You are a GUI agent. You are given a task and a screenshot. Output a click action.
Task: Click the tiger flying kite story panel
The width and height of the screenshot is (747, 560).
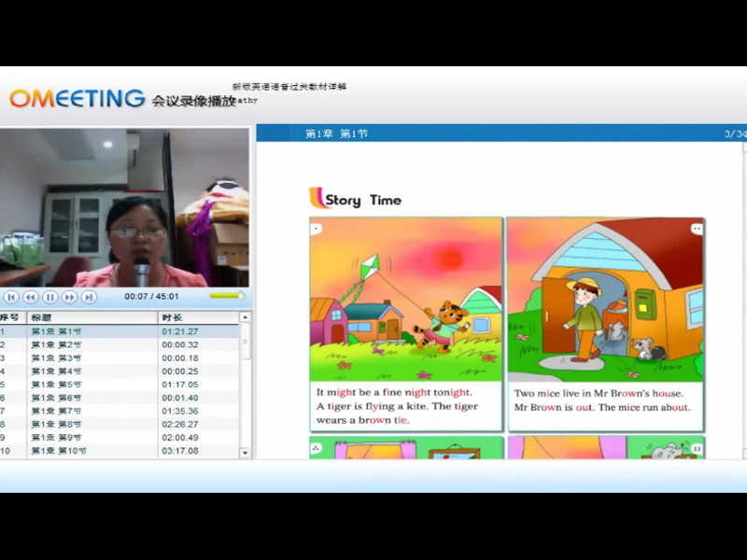click(x=406, y=323)
